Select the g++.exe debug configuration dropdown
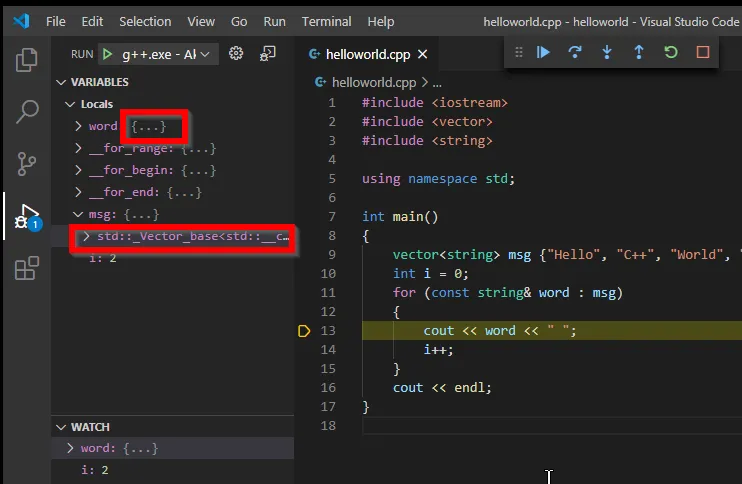742x484 pixels. pyautogui.click(x=159, y=54)
